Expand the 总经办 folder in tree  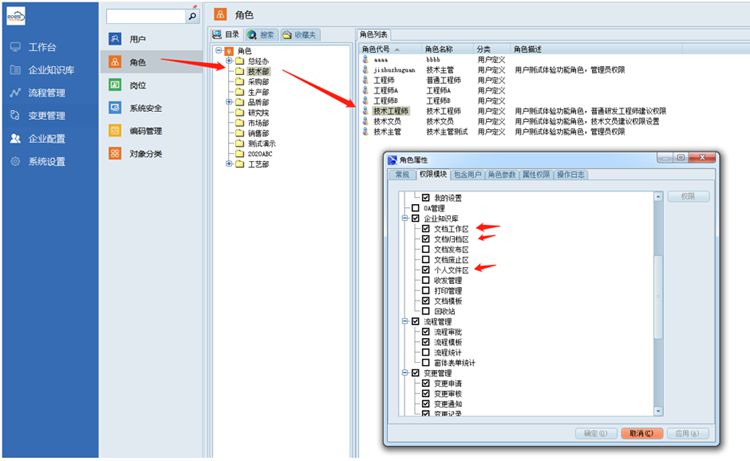pyautogui.click(x=229, y=61)
